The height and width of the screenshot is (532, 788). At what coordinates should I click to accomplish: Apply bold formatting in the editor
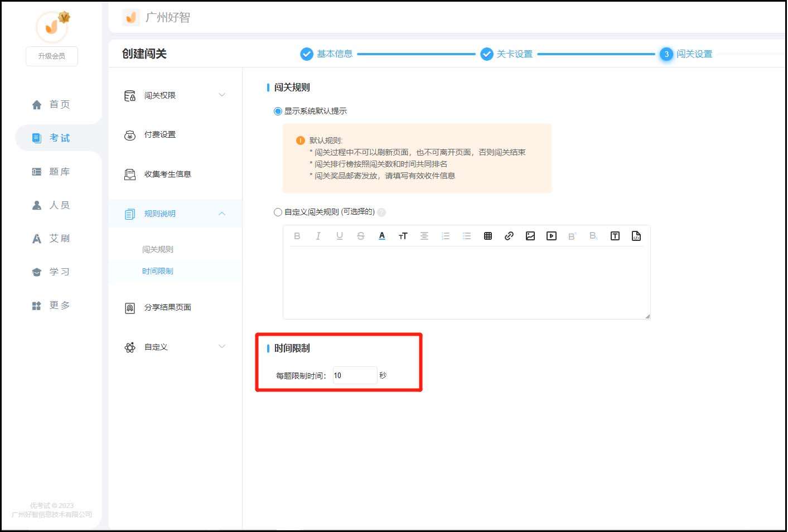tap(297, 235)
